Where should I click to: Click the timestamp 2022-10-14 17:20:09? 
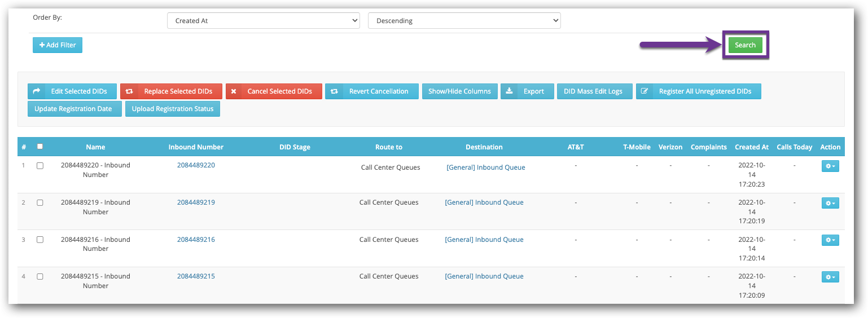(752, 286)
